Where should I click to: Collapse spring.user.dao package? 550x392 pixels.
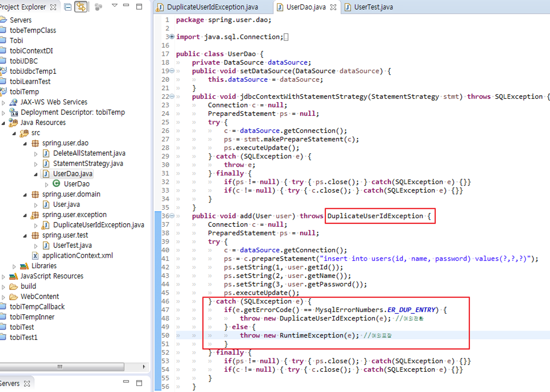[x=25, y=143]
